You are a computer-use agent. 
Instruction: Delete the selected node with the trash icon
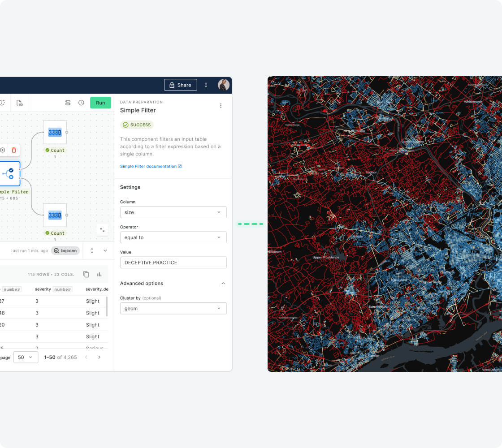(14, 150)
